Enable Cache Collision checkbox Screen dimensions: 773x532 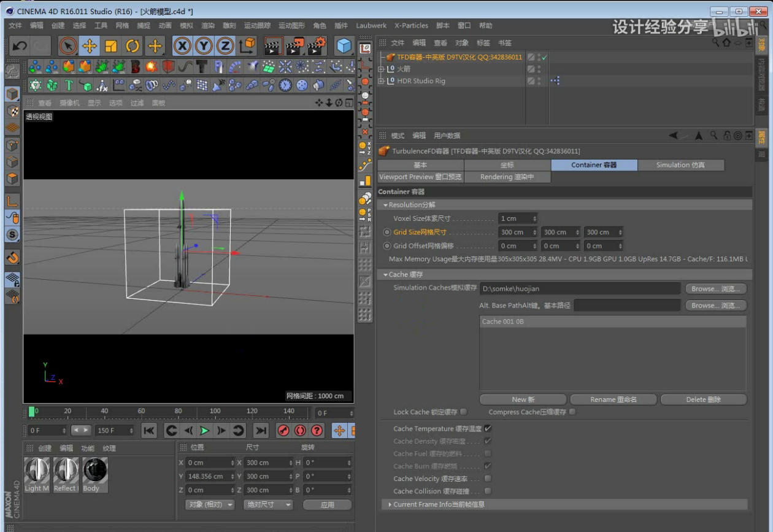488,491
